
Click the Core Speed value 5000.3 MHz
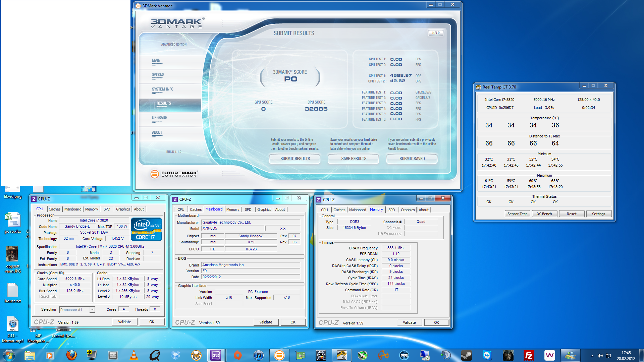[x=75, y=279]
